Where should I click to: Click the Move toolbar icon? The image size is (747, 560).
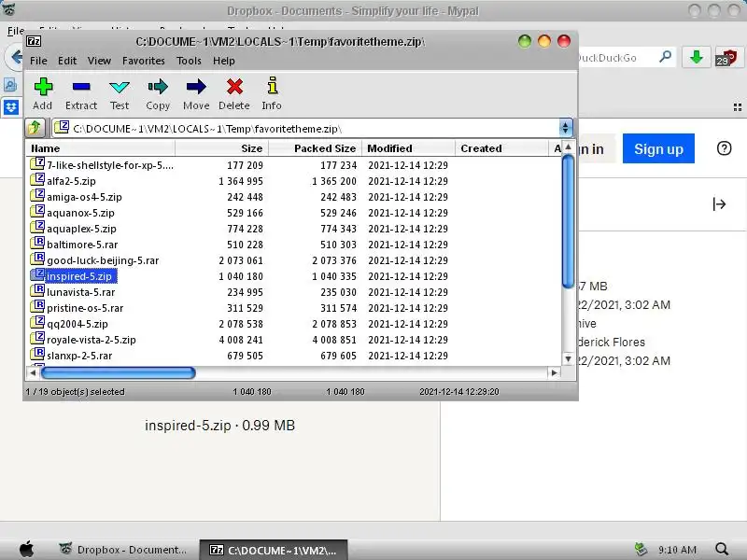click(x=196, y=87)
